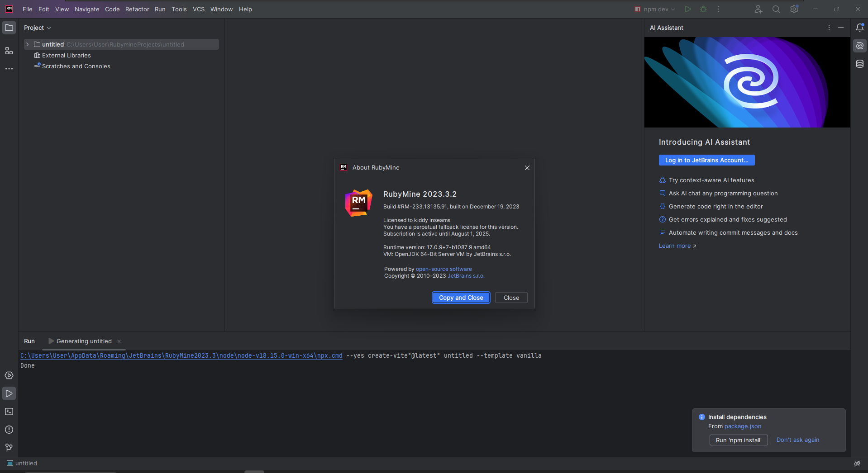Image resolution: width=868 pixels, height=473 pixels.
Task: Open AI Assistant options menu
Action: (x=829, y=28)
